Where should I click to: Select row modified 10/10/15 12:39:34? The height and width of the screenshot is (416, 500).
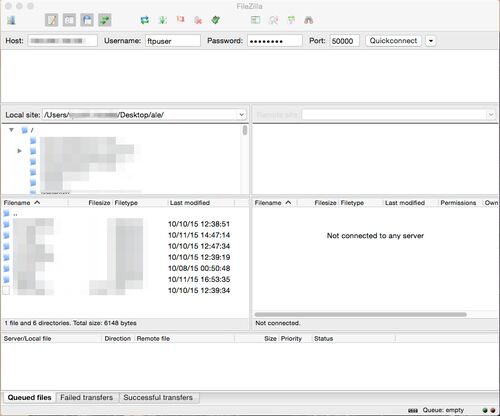coord(125,290)
